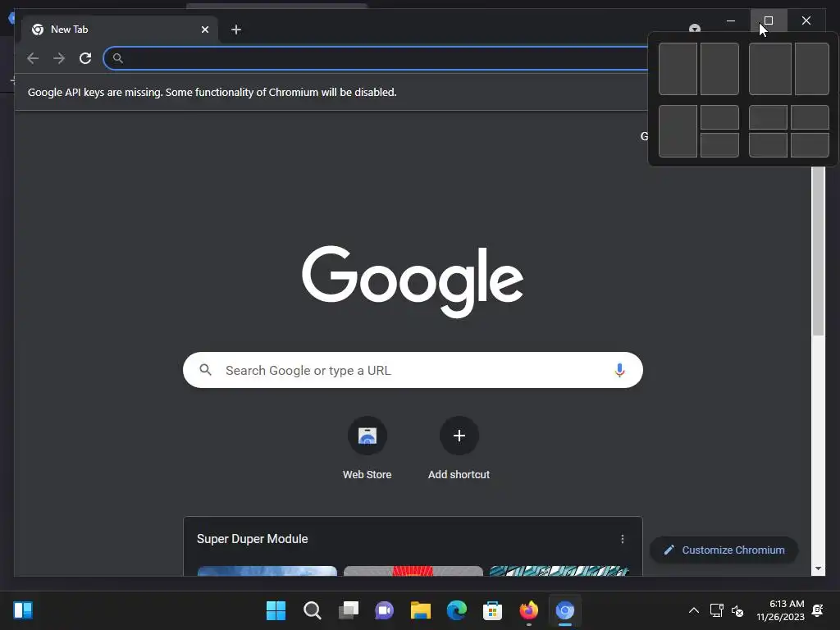Open the Chat app on taskbar

pos(384,610)
